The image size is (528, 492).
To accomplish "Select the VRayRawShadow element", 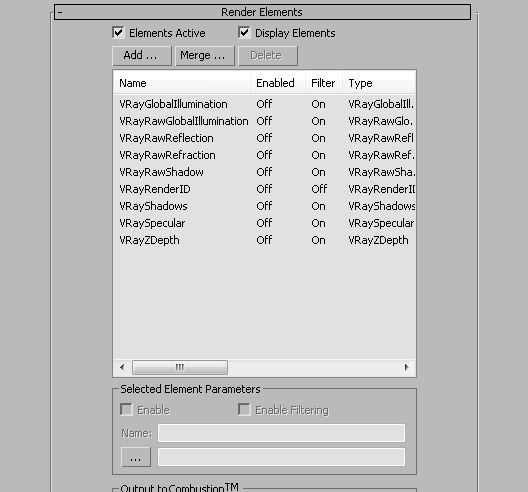I will tap(264, 172).
